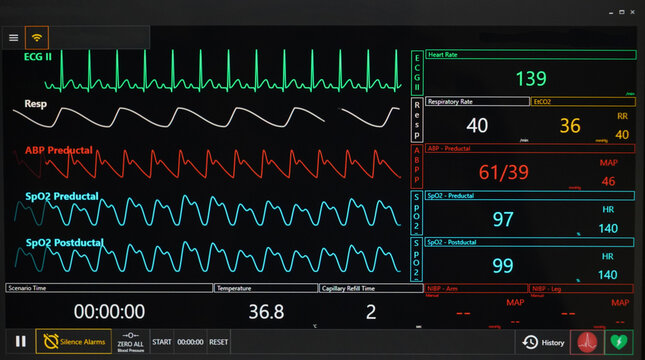This screenshot has height=360, width=645.
Task: Maximize the monitor window
Action: pyautogui.click(x=622, y=12)
